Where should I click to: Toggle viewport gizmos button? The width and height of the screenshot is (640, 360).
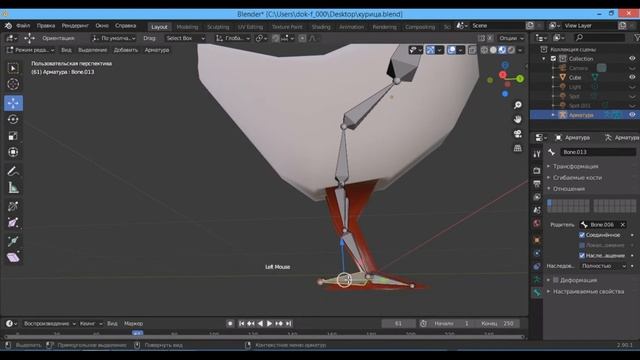tap(430, 50)
